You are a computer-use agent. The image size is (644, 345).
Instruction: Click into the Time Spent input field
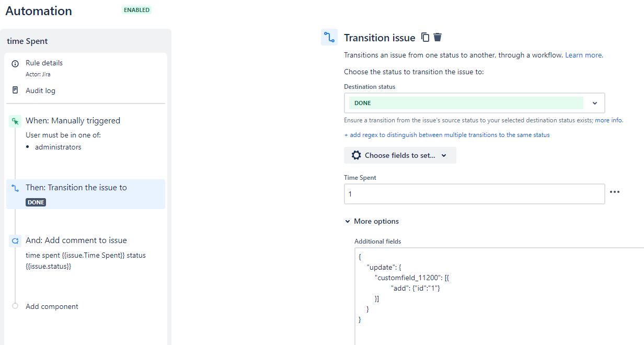click(474, 194)
